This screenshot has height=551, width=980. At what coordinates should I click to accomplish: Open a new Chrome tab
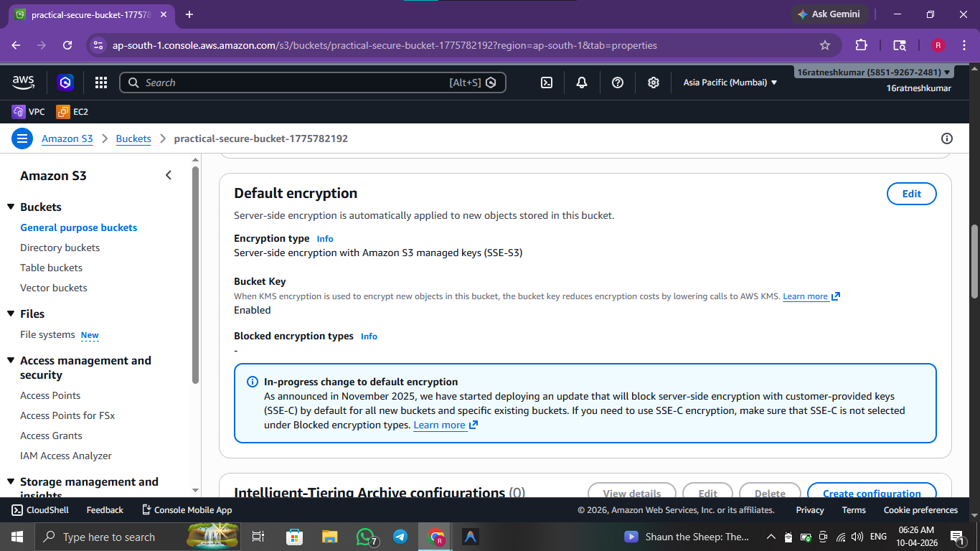pos(189,14)
